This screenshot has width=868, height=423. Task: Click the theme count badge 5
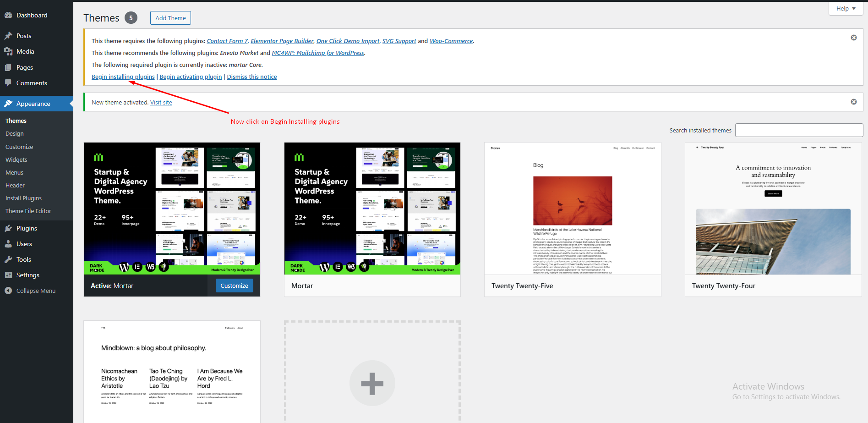pos(131,18)
